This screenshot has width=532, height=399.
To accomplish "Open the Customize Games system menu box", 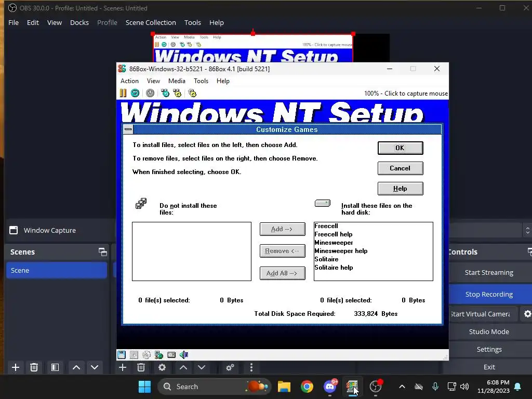I will (x=128, y=129).
